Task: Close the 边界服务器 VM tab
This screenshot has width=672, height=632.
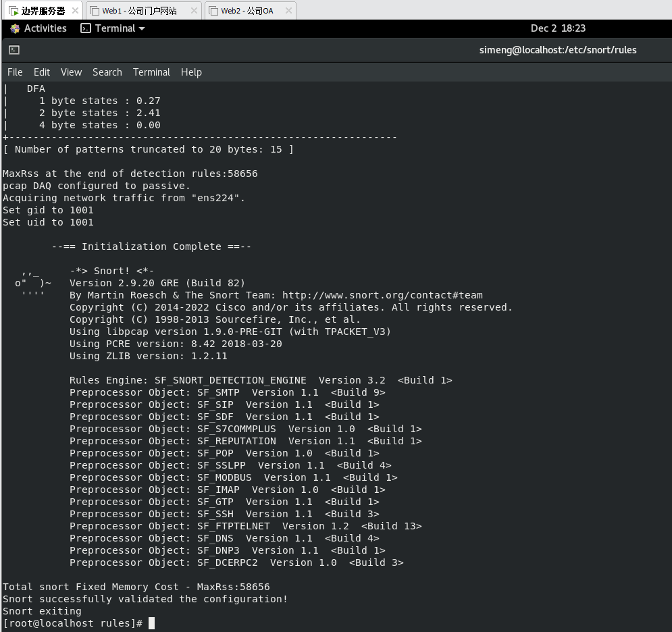Action: [75, 11]
